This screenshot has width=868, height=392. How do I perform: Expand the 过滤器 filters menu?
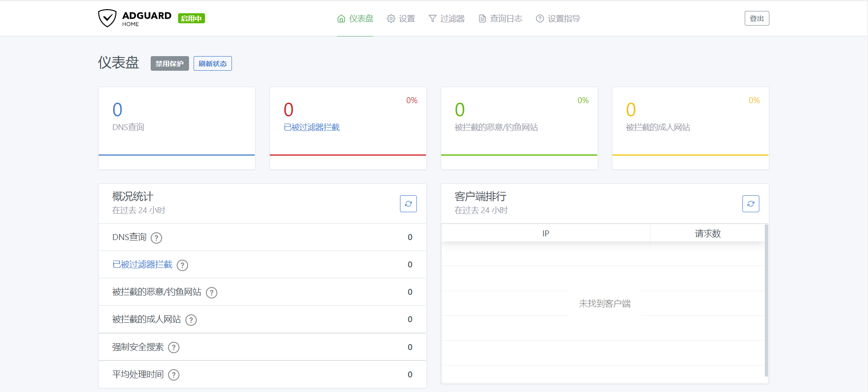(447, 19)
